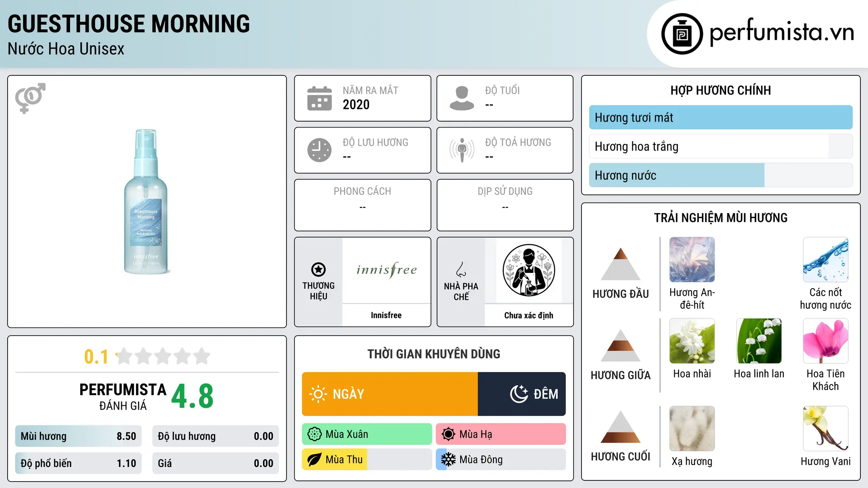Image resolution: width=868 pixels, height=488 pixels.
Task: Click the snowflake icon for Mùa Đông
Action: pos(448,460)
